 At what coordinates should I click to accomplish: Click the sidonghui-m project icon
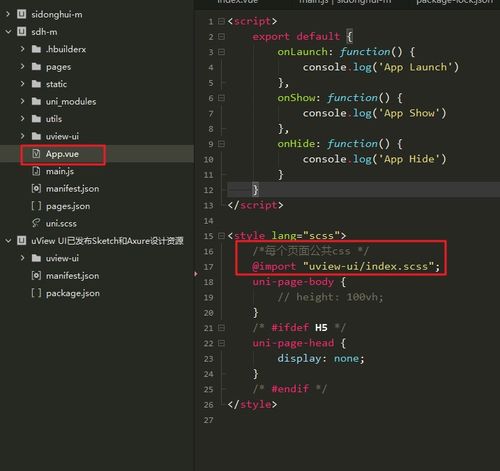21,14
